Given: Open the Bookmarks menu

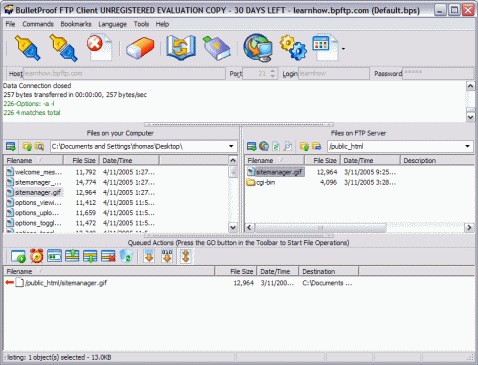Looking at the screenshot, I should (x=76, y=24).
